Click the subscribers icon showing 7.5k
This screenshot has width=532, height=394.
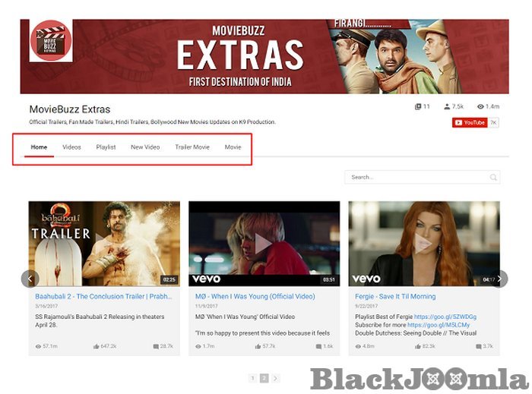(448, 107)
